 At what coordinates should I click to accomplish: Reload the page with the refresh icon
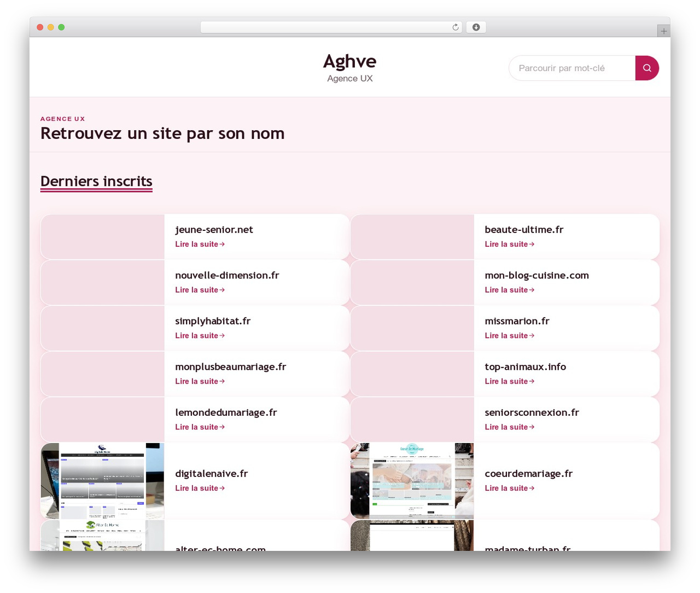tap(456, 27)
